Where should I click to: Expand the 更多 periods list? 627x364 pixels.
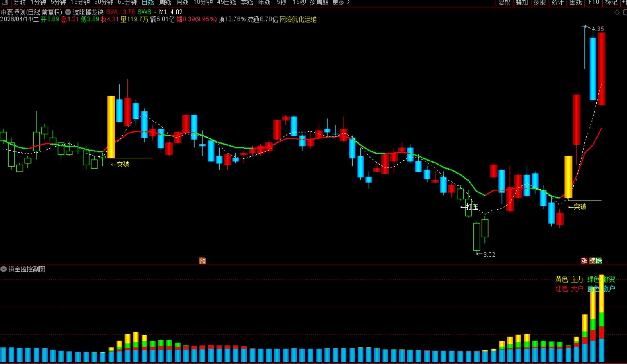341,2
